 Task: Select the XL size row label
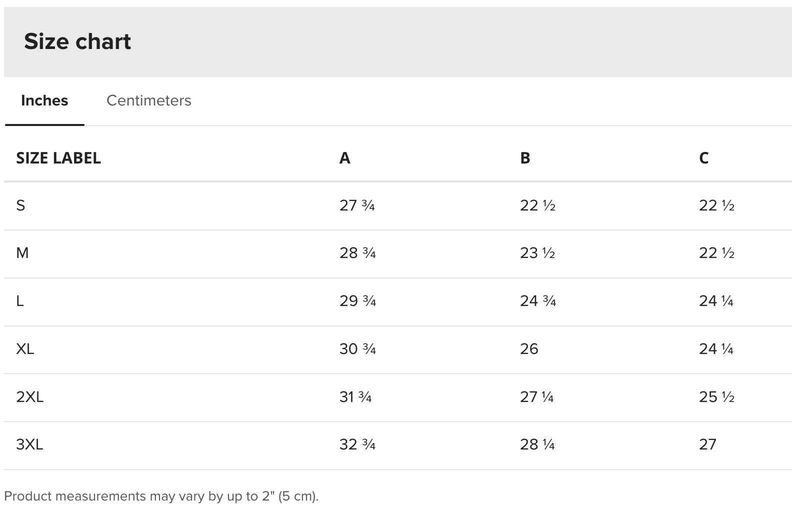tap(25, 348)
